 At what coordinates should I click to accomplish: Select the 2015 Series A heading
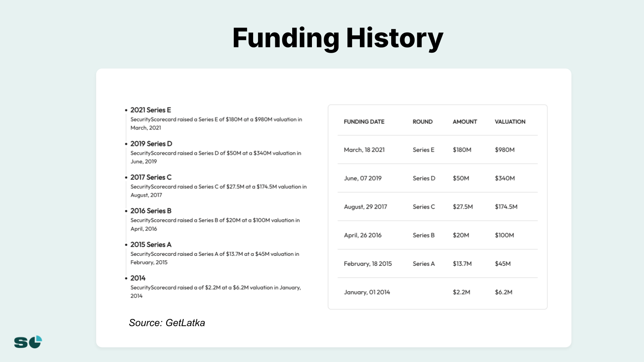[151, 245]
